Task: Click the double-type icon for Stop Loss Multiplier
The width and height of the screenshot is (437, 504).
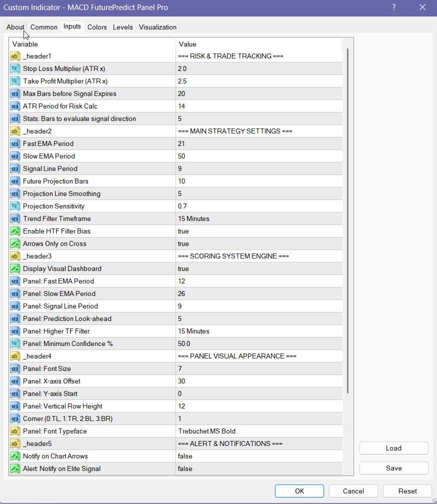Action: tap(15, 69)
